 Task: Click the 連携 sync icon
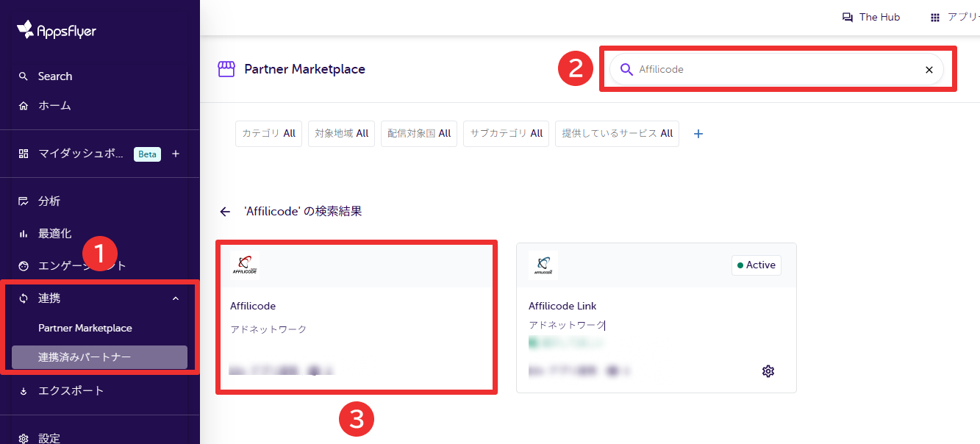click(x=24, y=298)
